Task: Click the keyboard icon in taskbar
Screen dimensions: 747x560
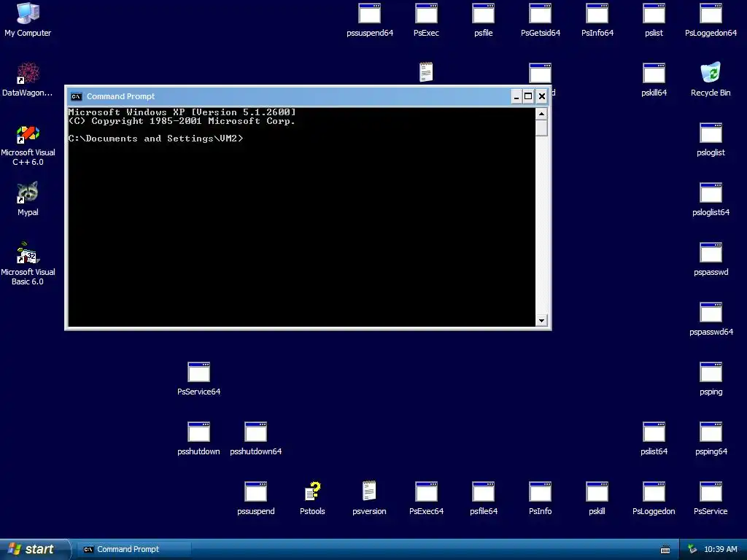Action: point(665,550)
